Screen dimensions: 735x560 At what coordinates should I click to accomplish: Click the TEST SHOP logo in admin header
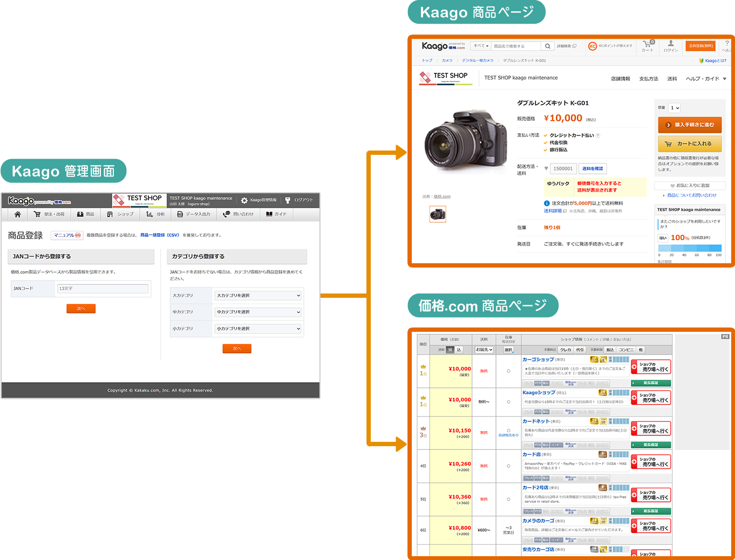tap(139, 200)
